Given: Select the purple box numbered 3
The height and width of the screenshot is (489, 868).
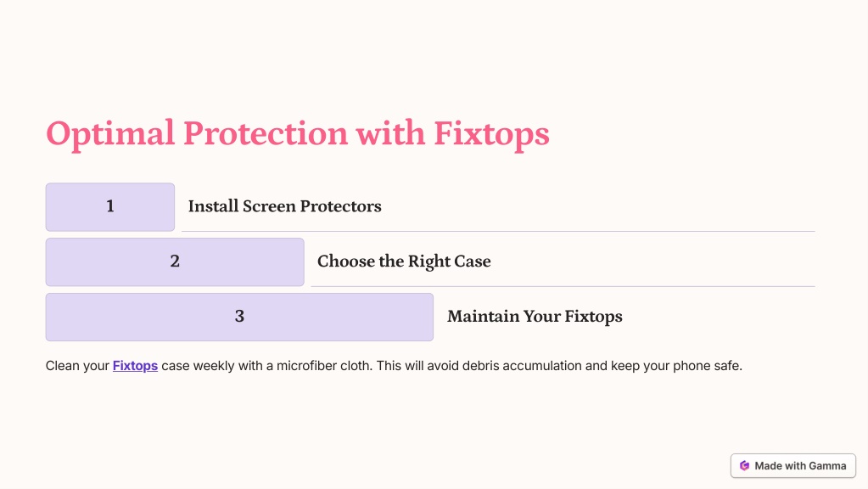Looking at the screenshot, I should pos(239,317).
